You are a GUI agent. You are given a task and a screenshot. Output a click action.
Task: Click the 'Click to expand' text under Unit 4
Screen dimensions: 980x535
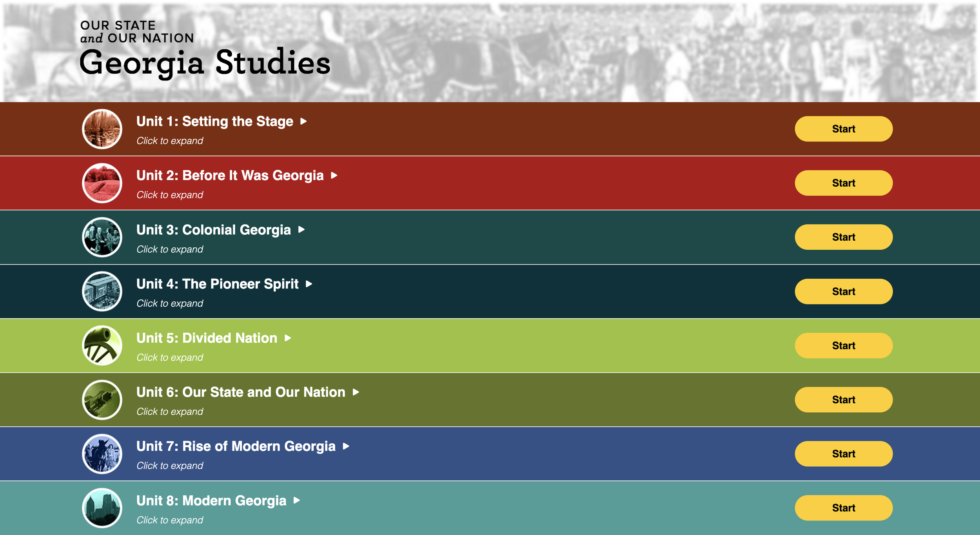point(169,303)
